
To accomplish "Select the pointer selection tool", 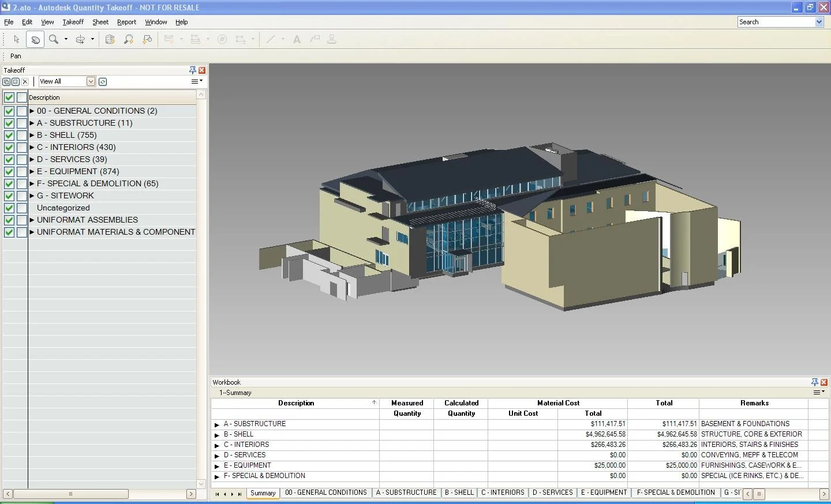I will pos(17,39).
